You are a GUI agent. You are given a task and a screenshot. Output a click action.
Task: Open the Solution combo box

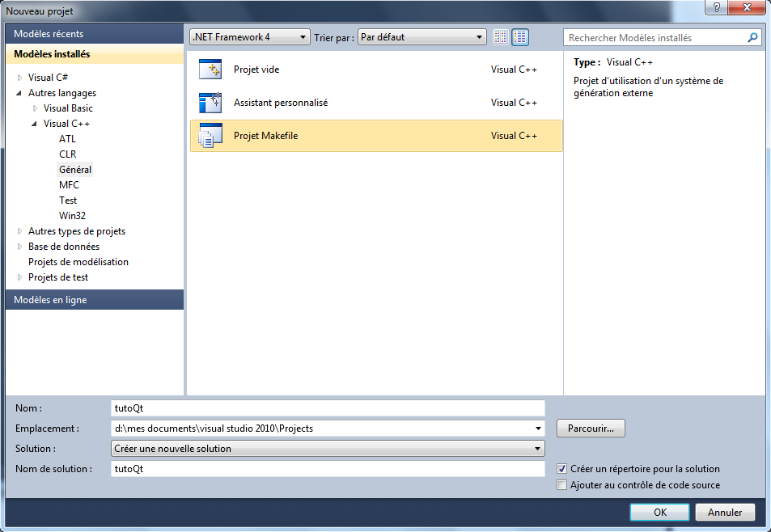pos(328,449)
